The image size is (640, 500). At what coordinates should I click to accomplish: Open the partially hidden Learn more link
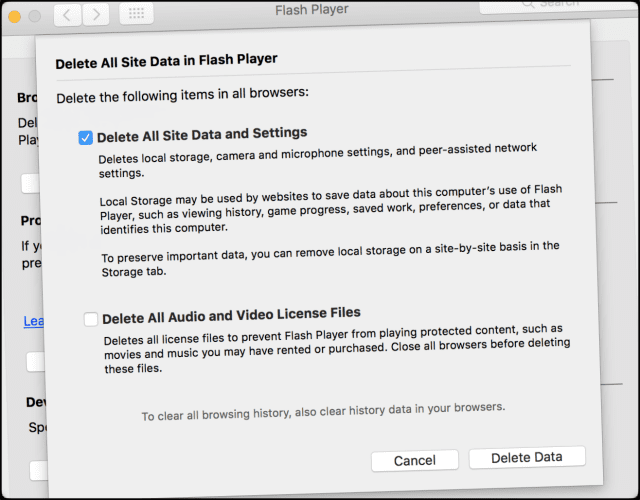[x=33, y=321]
